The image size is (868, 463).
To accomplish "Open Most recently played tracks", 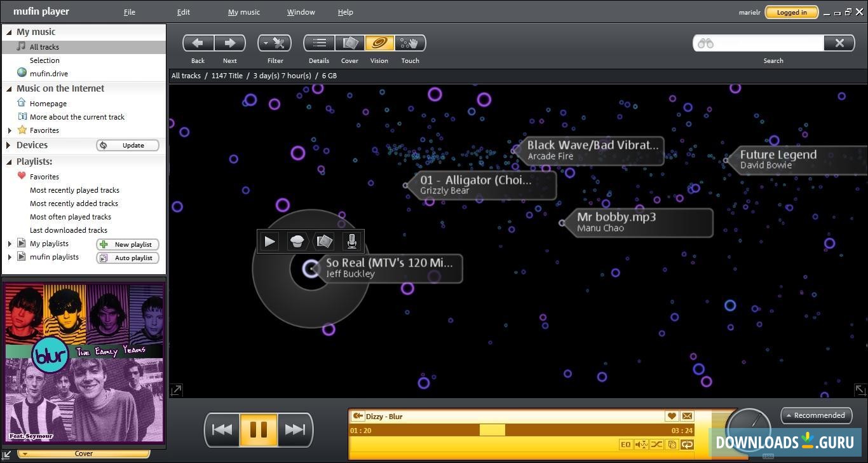I will click(x=74, y=190).
